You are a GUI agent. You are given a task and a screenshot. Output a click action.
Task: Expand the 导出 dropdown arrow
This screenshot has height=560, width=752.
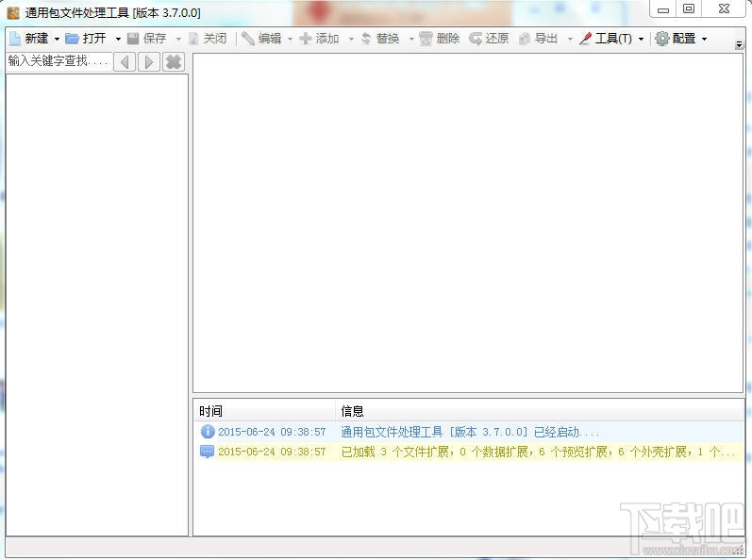coord(570,39)
